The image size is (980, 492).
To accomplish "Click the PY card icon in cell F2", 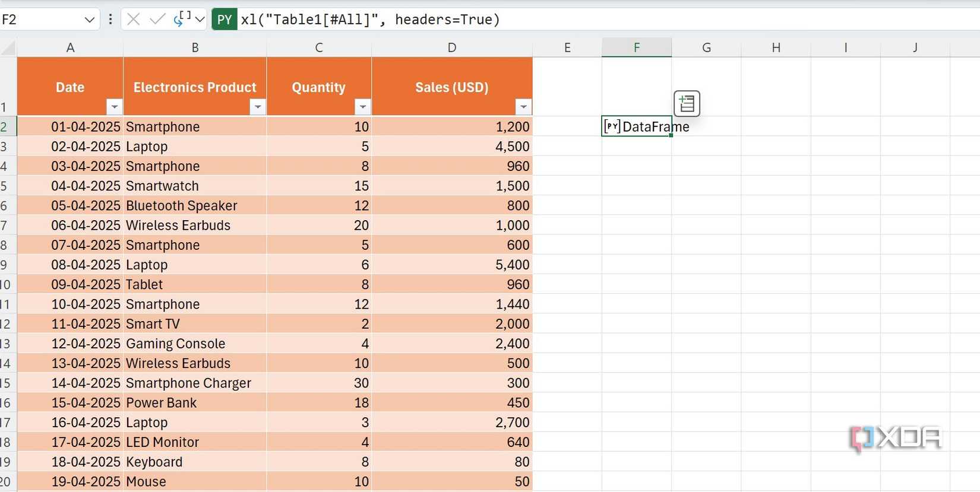I will pos(612,126).
